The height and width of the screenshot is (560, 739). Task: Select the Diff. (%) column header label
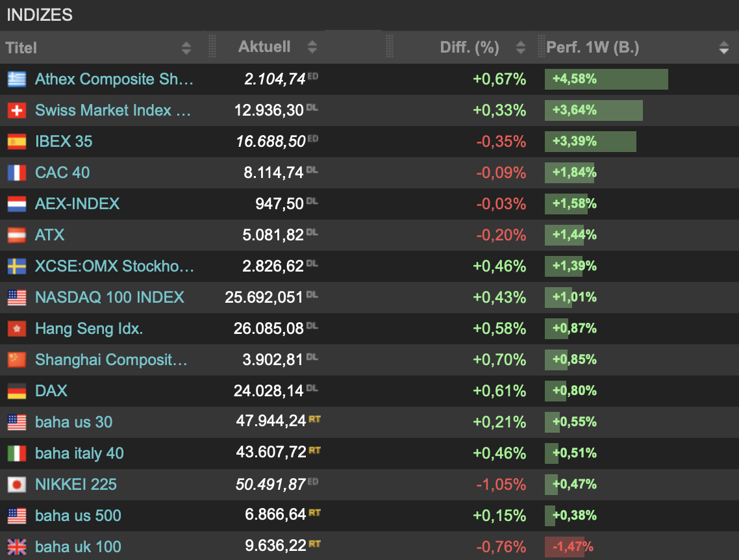pos(469,47)
